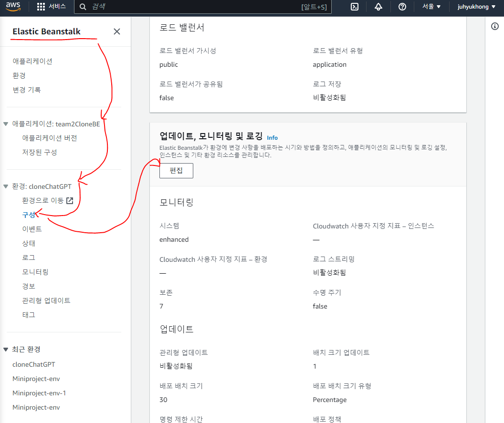Open the Info link beside 업데이트, 모니터링 및 로깅

(272, 138)
